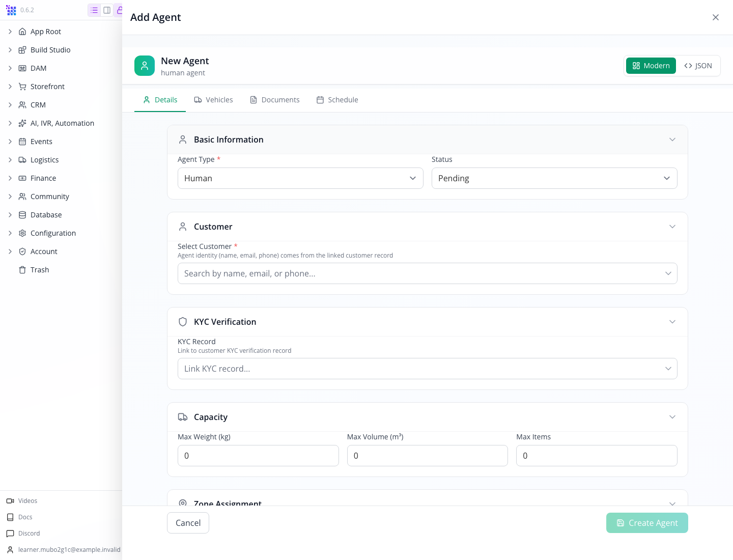Click the Create Agent button
Viewport: 733px width, 560px height.
tap(647, 523)
